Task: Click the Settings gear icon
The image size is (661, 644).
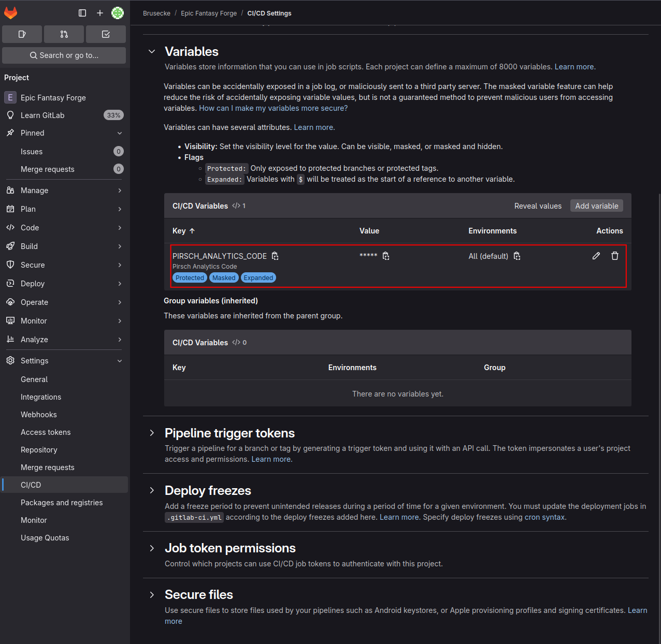Action: point(10,361)
